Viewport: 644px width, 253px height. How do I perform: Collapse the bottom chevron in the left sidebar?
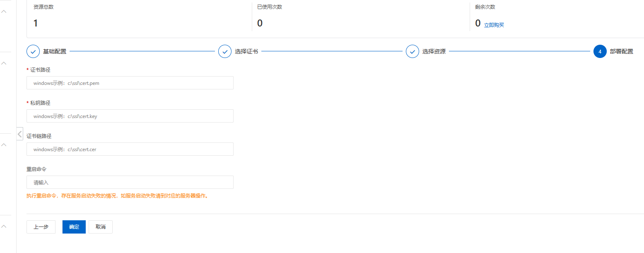[x=4, y=226]
